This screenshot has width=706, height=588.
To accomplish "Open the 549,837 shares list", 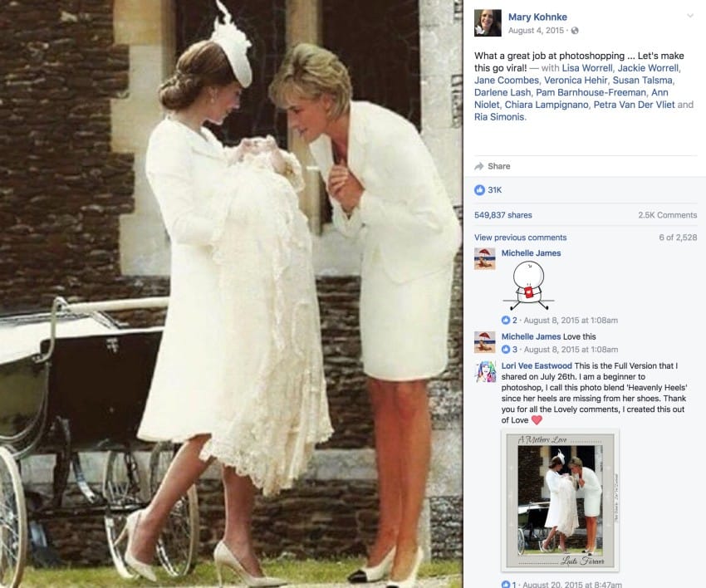I will tap(503, 215).
